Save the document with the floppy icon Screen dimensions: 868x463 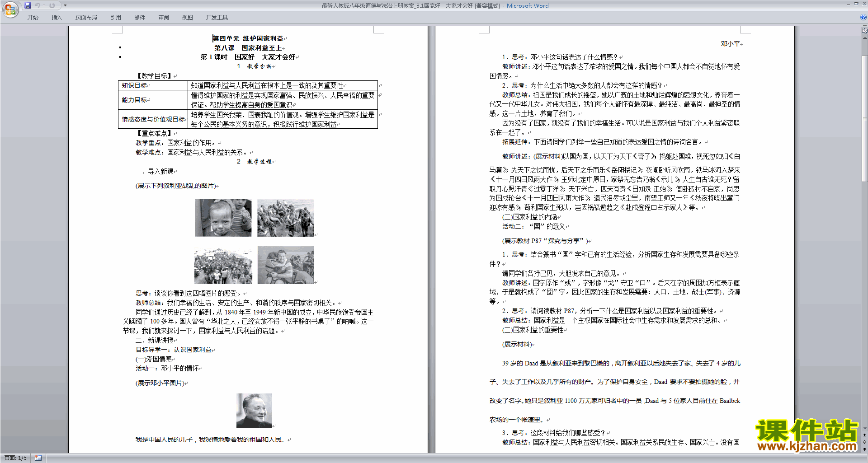[x=28, y=5]
